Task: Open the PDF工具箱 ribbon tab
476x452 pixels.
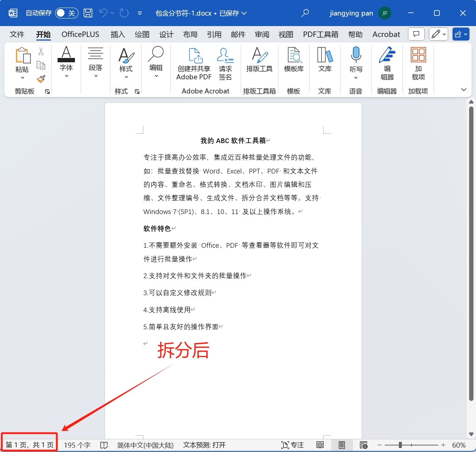Action: [320, 34]
